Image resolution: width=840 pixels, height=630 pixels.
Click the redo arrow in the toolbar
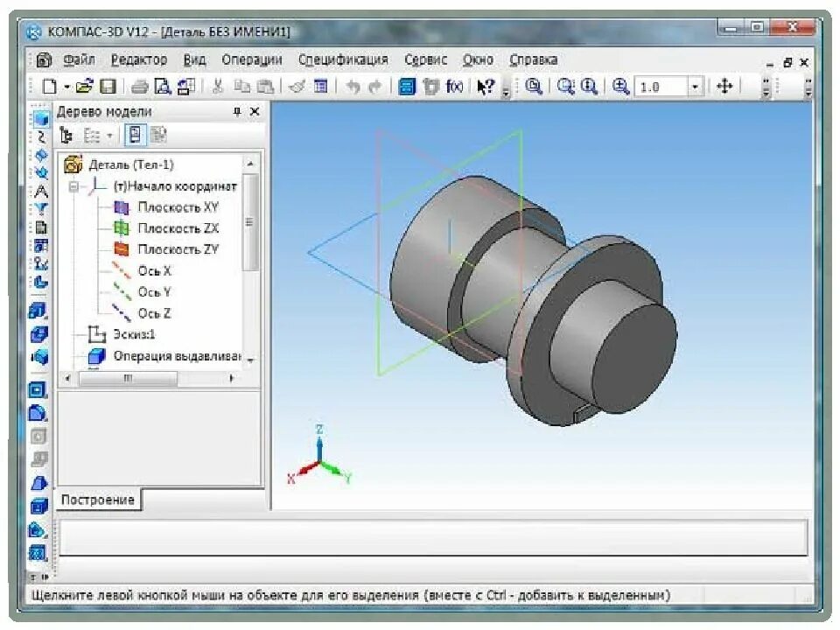(x=374, y=87)
